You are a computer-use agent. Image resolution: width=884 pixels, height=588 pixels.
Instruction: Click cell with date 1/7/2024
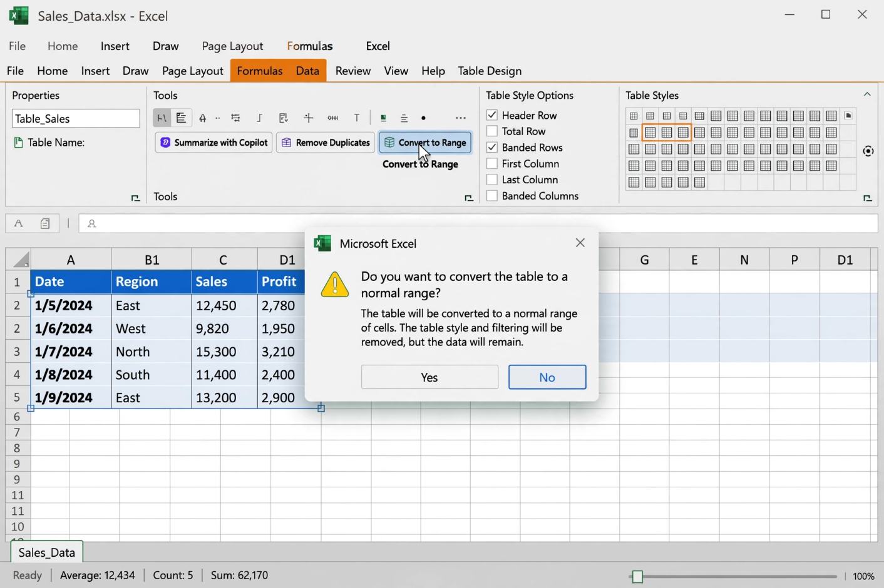(x=71, y=352)
